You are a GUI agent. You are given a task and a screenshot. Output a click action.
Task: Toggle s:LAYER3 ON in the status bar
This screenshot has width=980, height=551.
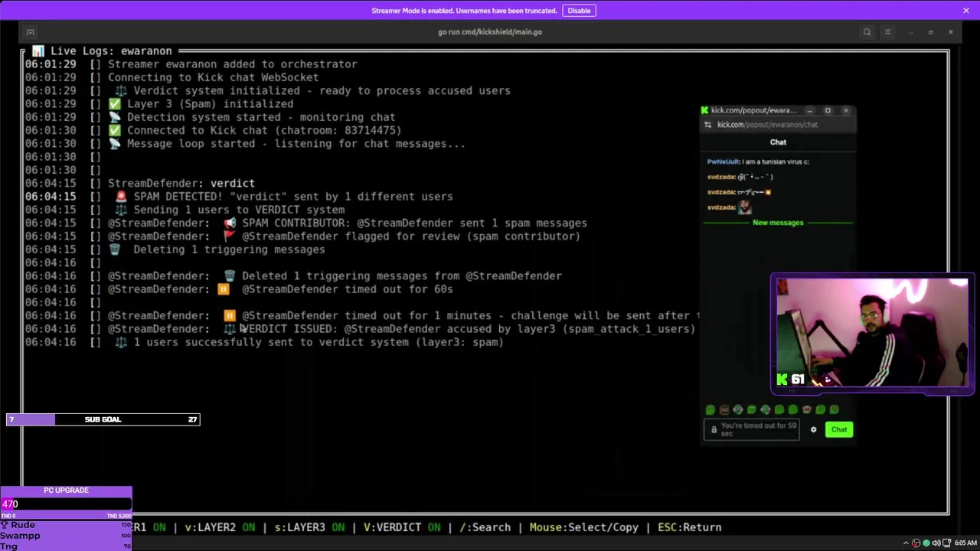pyautogui.click(x=309, y=527)
